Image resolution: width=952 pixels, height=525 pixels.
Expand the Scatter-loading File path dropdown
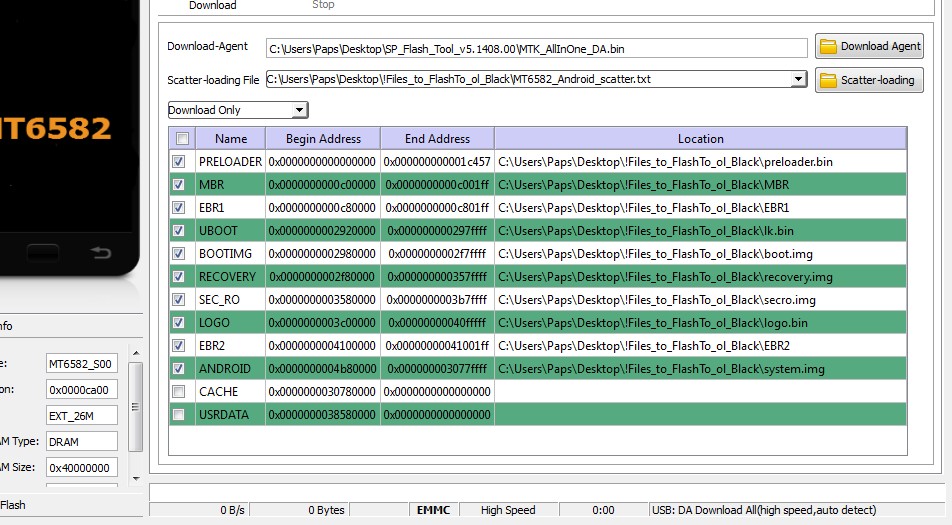798,79
